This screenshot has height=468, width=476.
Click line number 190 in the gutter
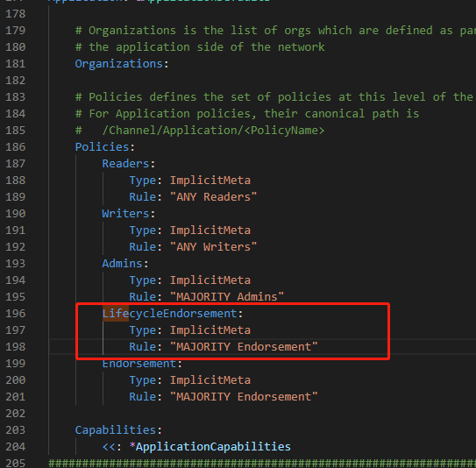[16, 214]
